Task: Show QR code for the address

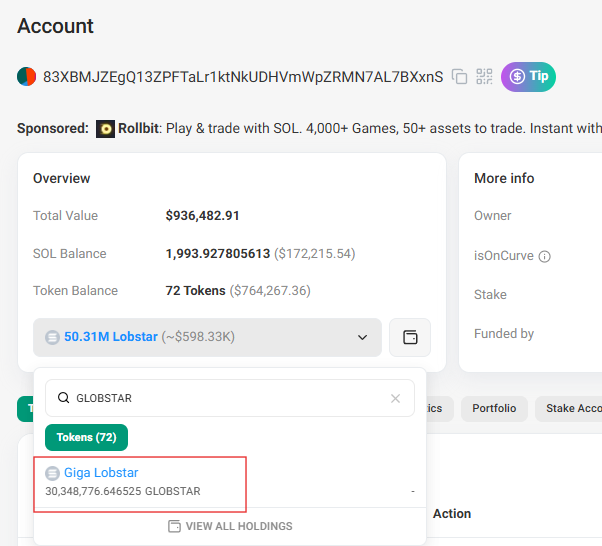Action: pos(484,76)
